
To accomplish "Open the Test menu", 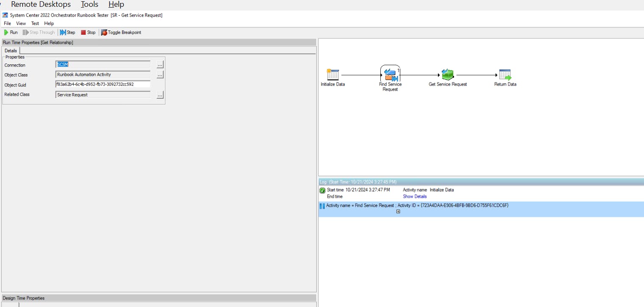I will point(35,24).
